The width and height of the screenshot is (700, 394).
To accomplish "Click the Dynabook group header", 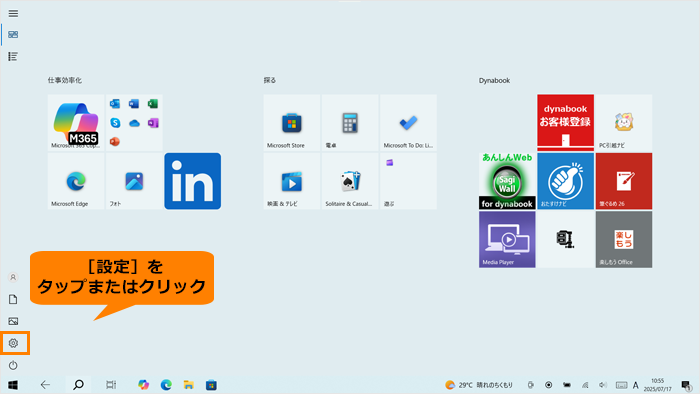I will (494, 81).
